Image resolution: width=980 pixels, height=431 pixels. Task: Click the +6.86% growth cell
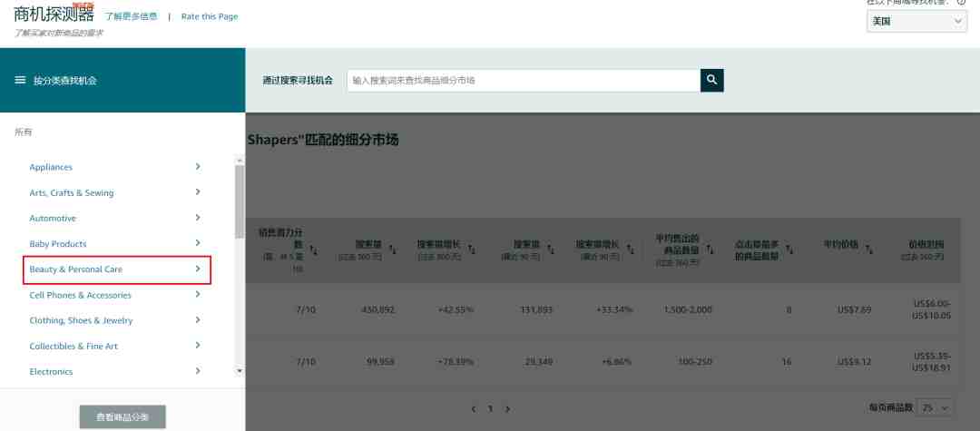(x=615, y=361)
